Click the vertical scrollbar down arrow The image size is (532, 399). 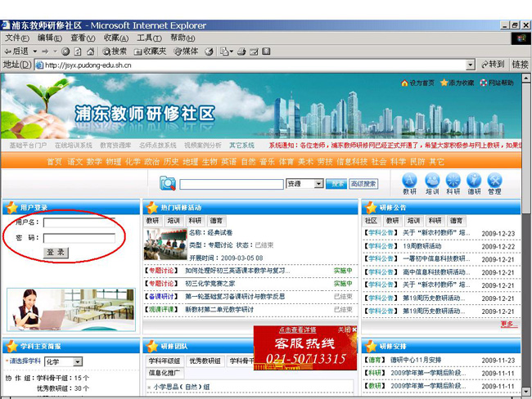[x=526, y=391]
